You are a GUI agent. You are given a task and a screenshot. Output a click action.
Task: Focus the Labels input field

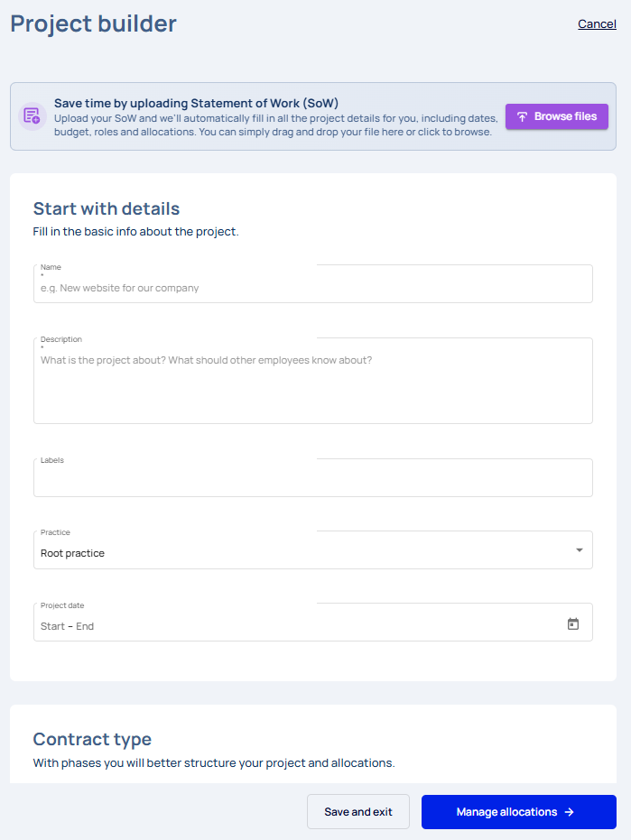313,478
